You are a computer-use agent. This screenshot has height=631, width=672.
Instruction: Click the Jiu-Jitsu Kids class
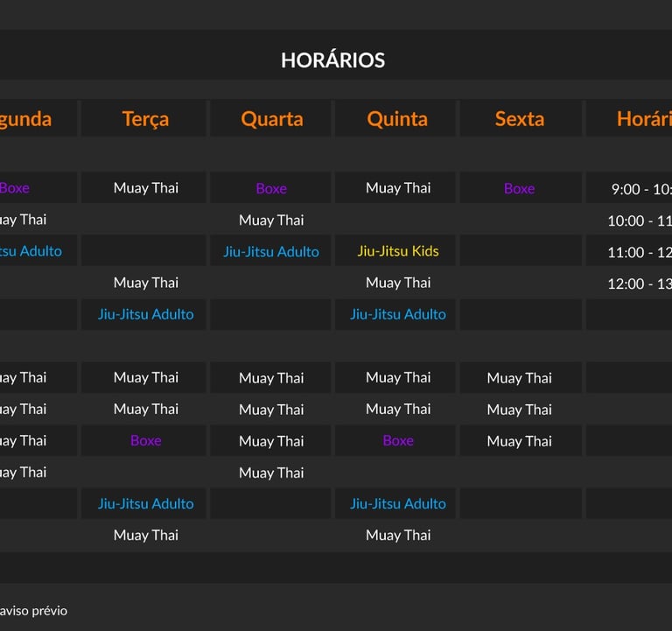point(398,251)
